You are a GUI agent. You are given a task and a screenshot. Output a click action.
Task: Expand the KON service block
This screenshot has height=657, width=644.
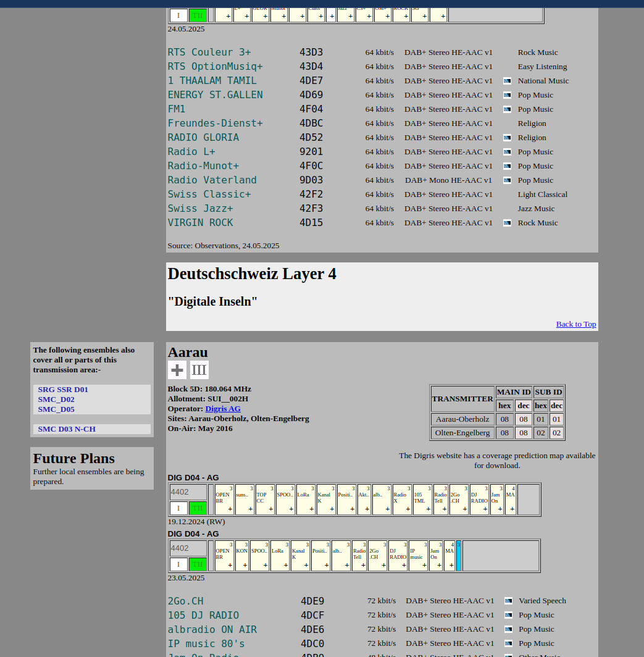tap(242, 556)
